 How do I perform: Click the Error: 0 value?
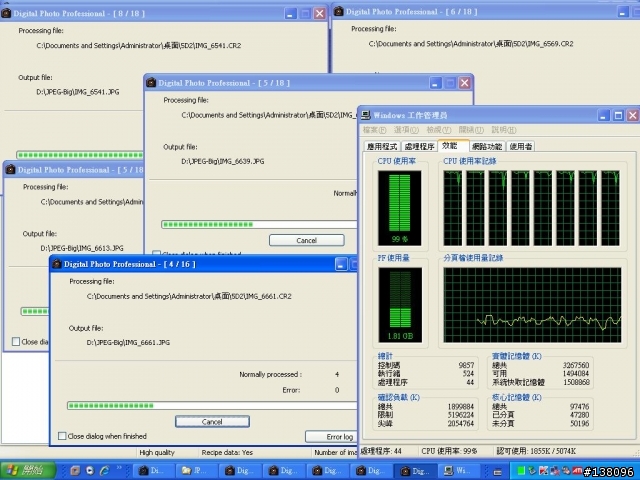click(x=337, y=390)
